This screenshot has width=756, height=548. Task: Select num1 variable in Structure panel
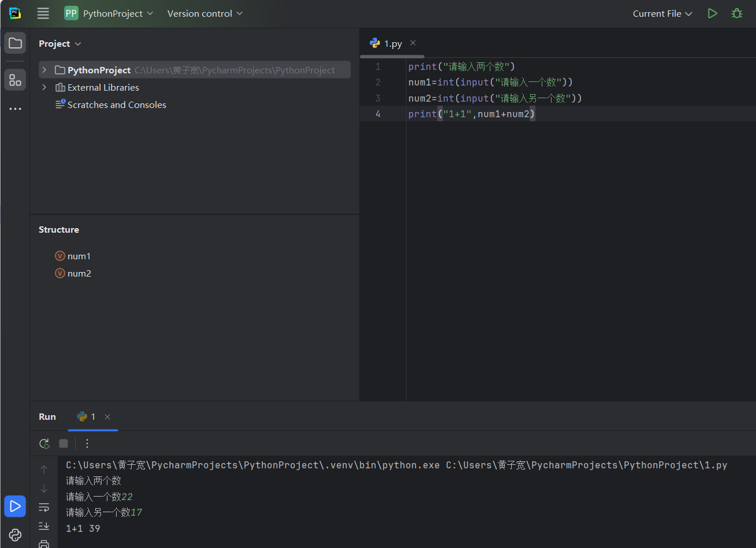pos(79,256)
